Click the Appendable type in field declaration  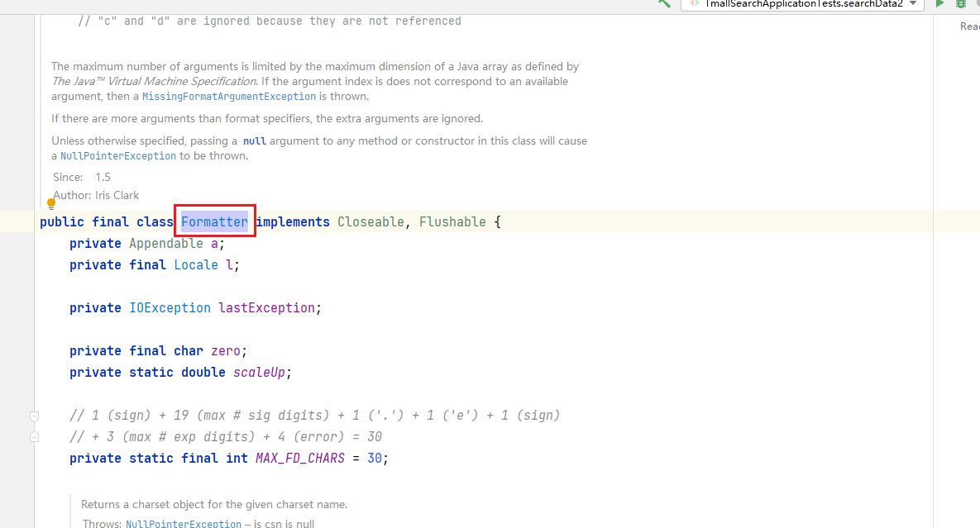[x=166, y=244]
